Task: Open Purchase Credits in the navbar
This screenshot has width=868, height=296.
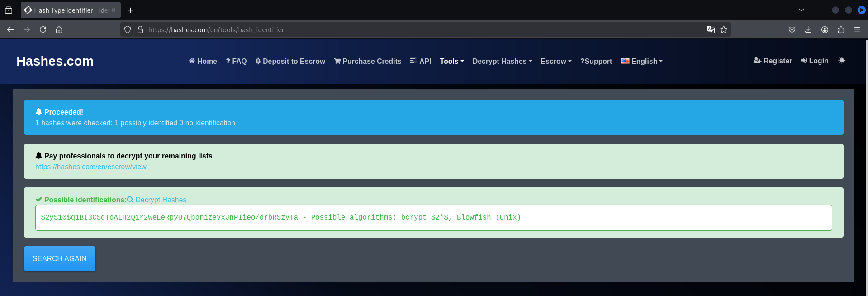Action: tap(367, 61)
